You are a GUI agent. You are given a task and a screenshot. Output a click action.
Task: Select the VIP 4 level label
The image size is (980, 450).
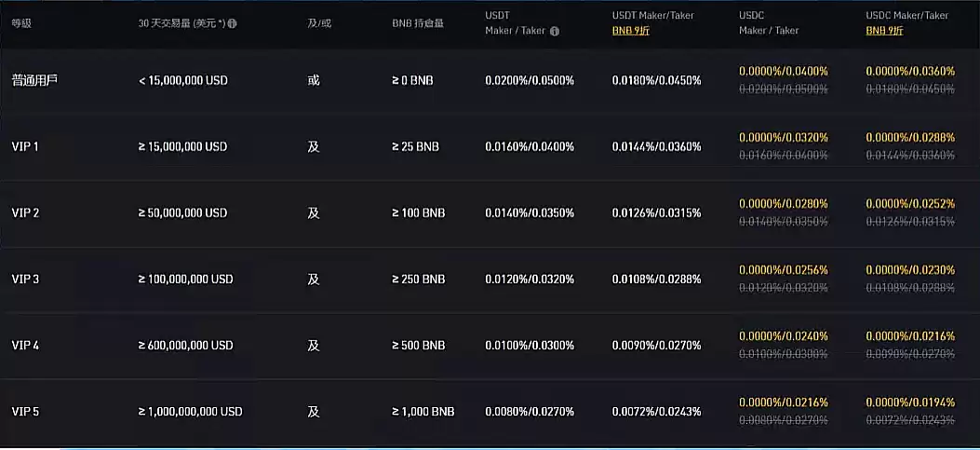point(25,345)
